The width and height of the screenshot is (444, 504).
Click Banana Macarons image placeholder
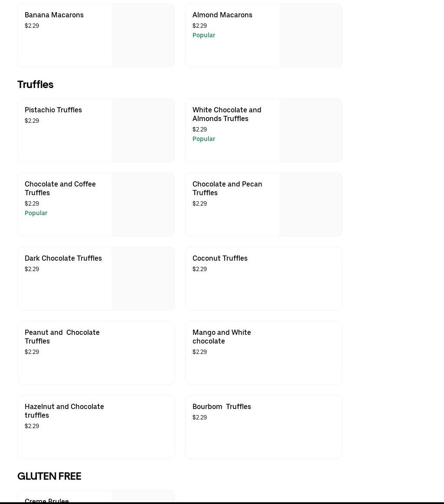(x=143, y=36)
